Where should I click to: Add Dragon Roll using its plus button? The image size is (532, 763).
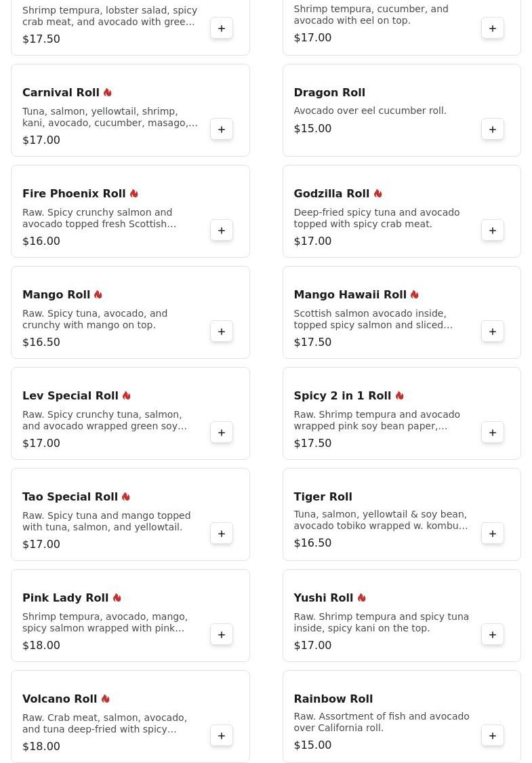(493, 130)
